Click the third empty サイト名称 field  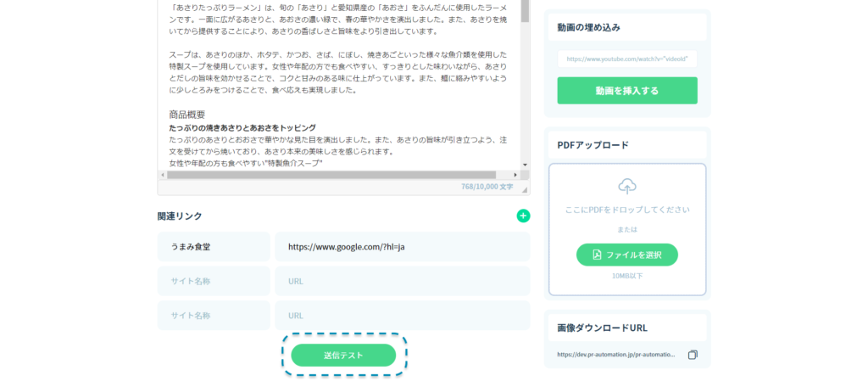(x=214, y=315)
